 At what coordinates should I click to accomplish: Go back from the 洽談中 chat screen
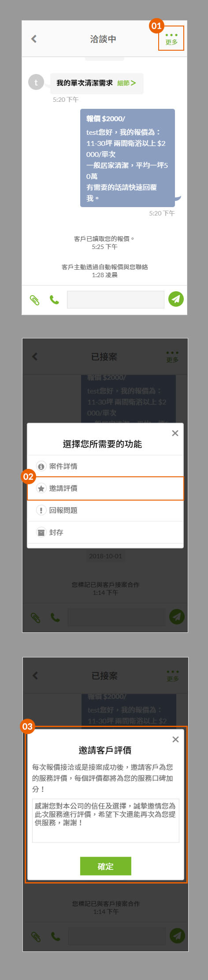[x=34, y=39]
